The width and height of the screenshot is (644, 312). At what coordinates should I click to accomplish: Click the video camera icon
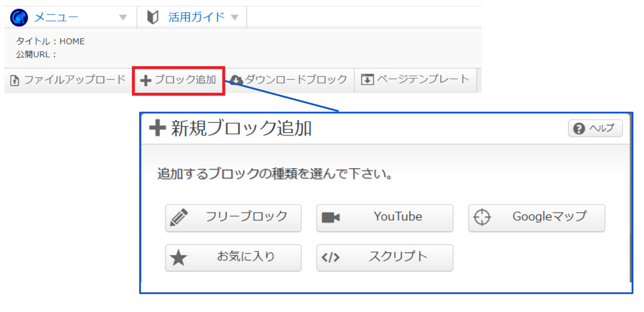tap(331, 217)
